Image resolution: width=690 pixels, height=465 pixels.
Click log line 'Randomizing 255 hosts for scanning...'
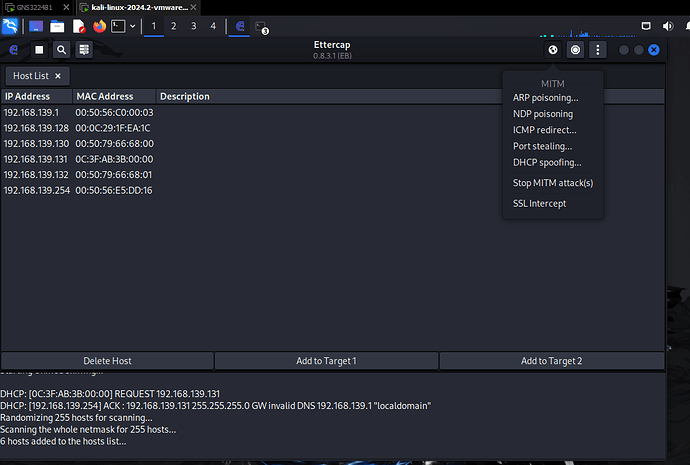pyautogui.click(x=76, y=418)
